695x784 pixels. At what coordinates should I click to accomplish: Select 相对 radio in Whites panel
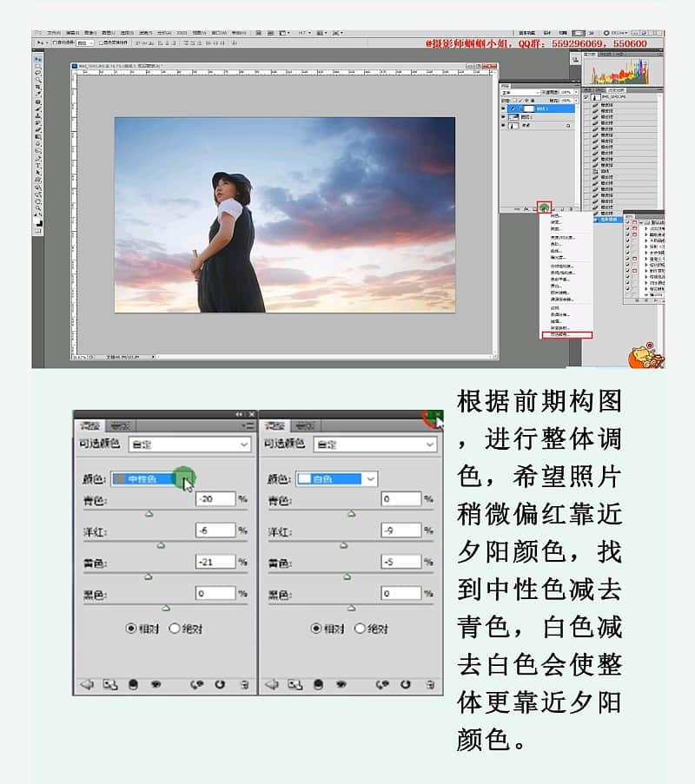pos(315,629)
